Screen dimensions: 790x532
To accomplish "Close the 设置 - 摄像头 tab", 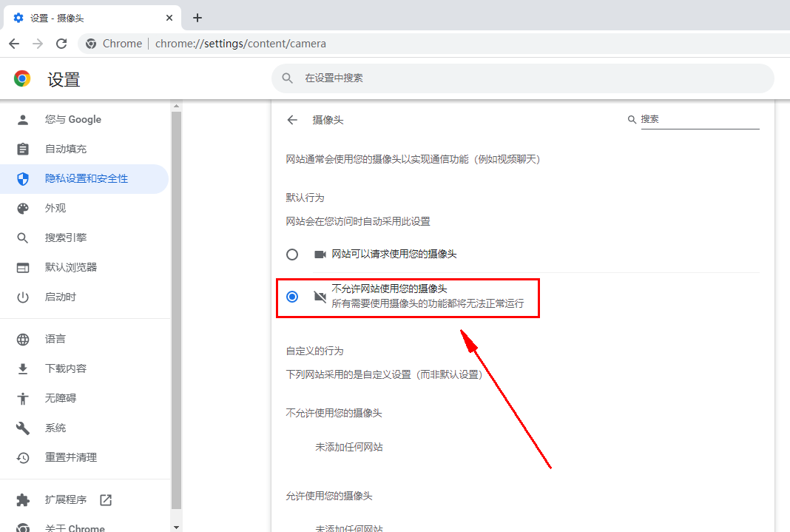I will [169, 18].
